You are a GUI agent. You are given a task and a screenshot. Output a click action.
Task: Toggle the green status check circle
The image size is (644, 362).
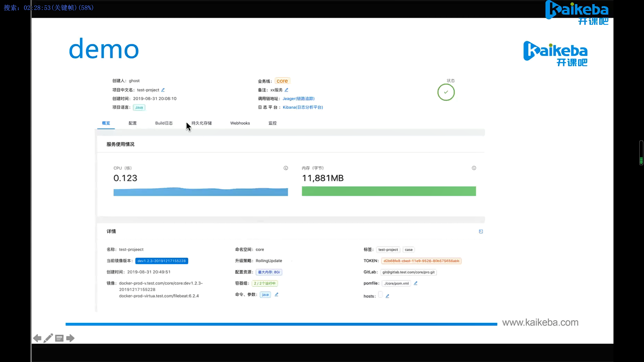click(446, 92)
